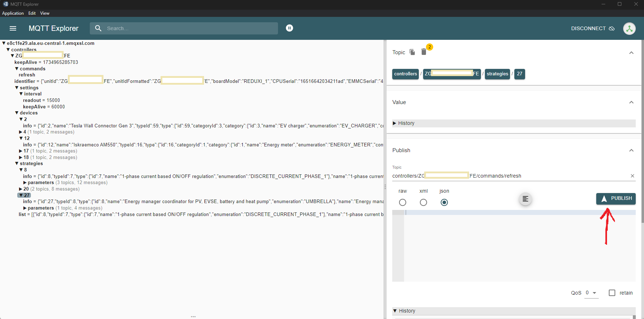Viewport: 644px width, 319px height.
Task: Collapse the Publish section chevron
Action: pyautogui.click(x=631, y=150)
